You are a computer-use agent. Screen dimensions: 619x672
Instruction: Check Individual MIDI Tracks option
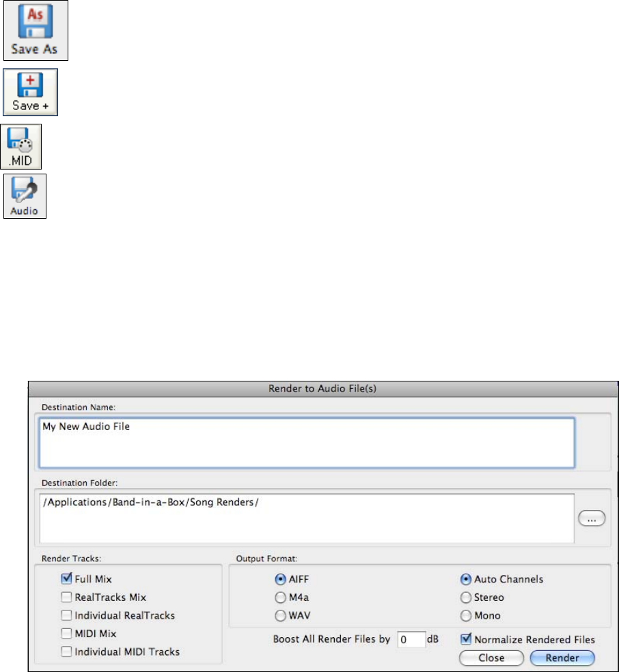(x=66, y=651)
